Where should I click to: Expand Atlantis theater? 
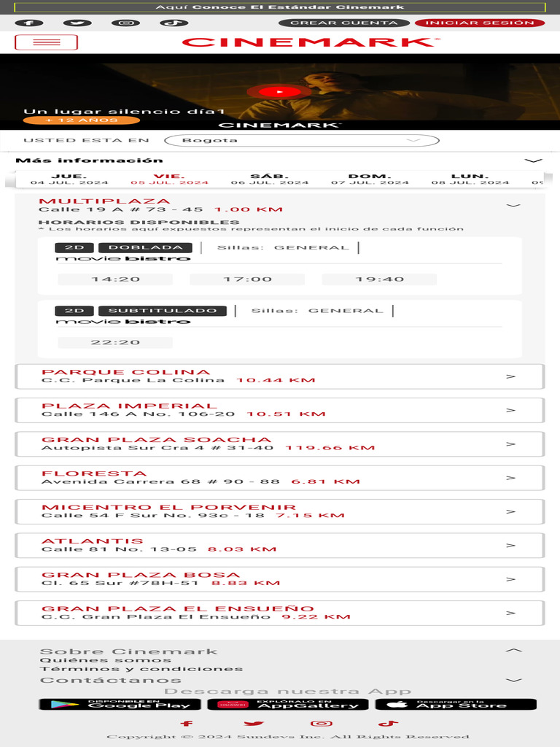point(280,546)
